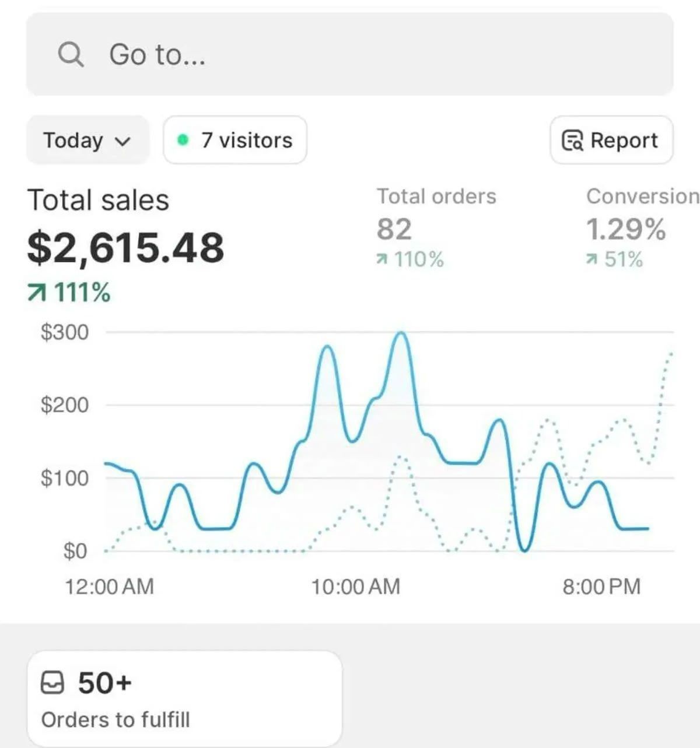Click the green live visitors dot
The width and height of the screenshot is (700, 748).
183,140
